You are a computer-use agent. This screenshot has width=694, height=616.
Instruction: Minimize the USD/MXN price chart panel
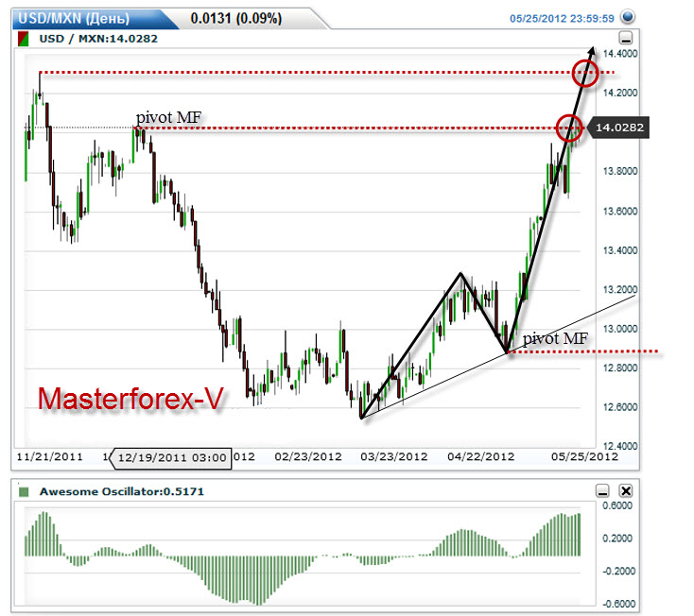(625, 38)
